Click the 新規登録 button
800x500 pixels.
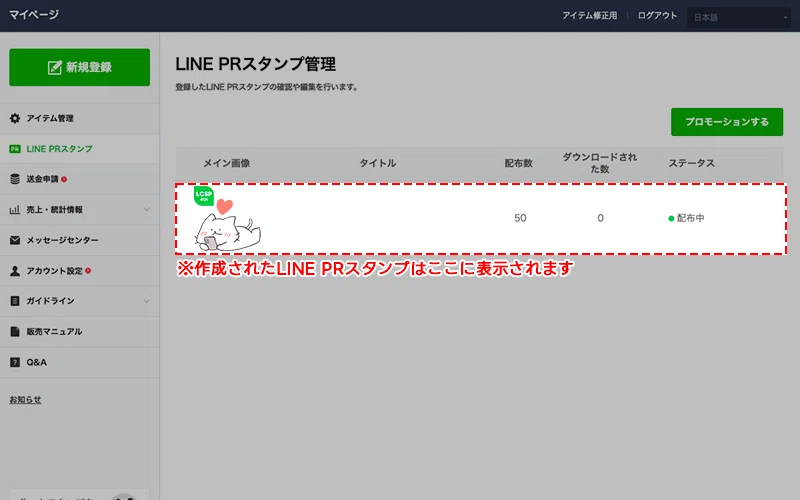point(80,67)
